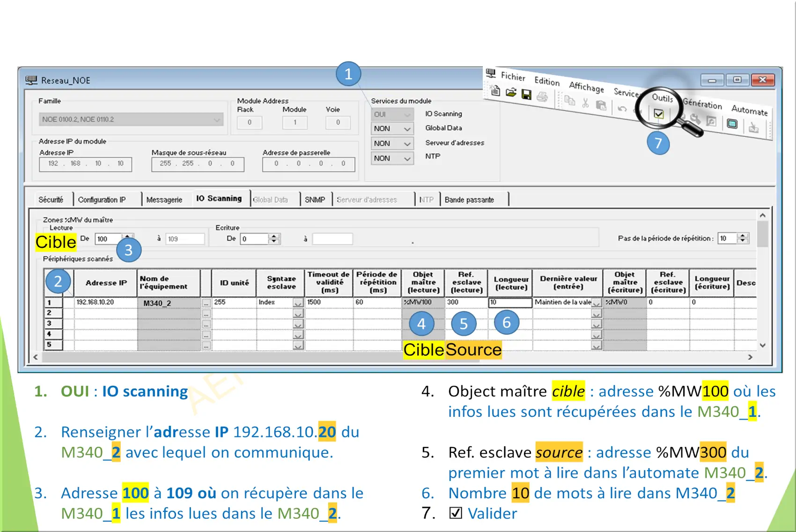Screen dimensions: 796x532
Task: Click the ellipsis button in row 1
Action: tap(206, 303)
